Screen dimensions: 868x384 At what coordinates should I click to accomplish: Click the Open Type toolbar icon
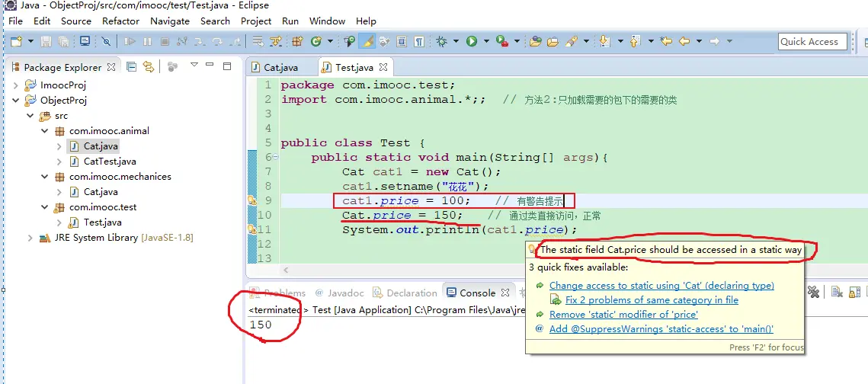(536, 41)
